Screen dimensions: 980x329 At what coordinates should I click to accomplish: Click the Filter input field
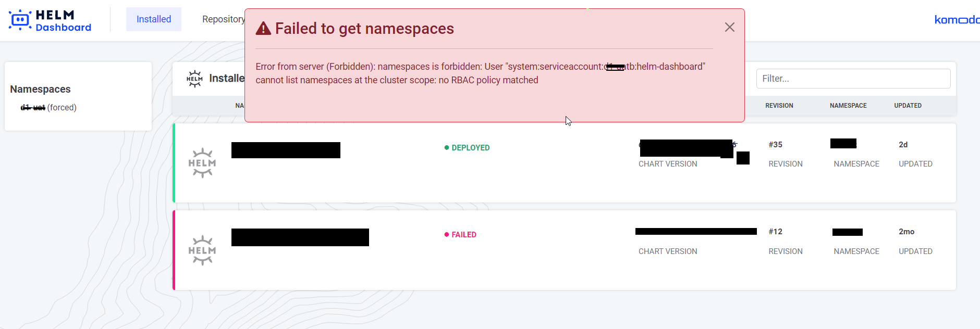(x=853, y=78)
